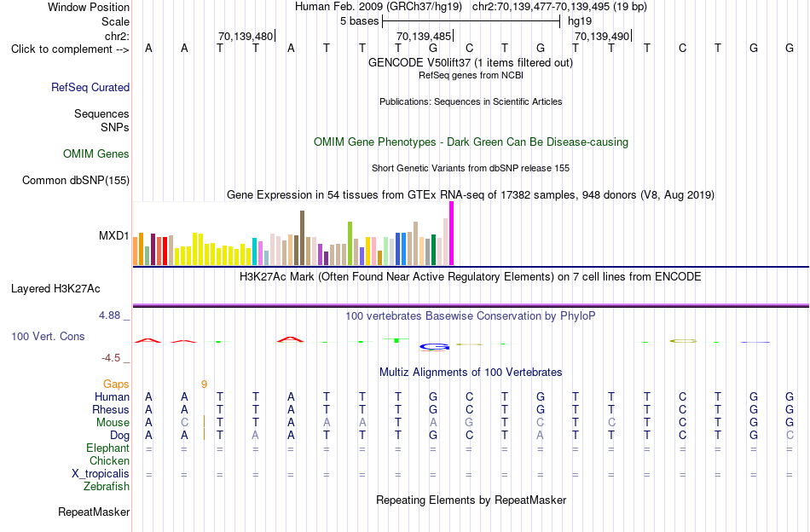Click the 'Window Position' track label
810x532 pixels.
pos(89,7)
